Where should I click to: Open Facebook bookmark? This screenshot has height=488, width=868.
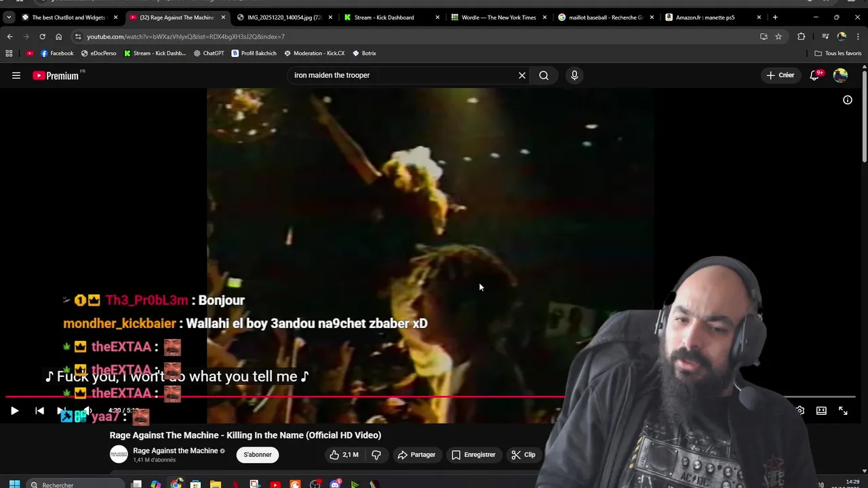click(57, 53)
